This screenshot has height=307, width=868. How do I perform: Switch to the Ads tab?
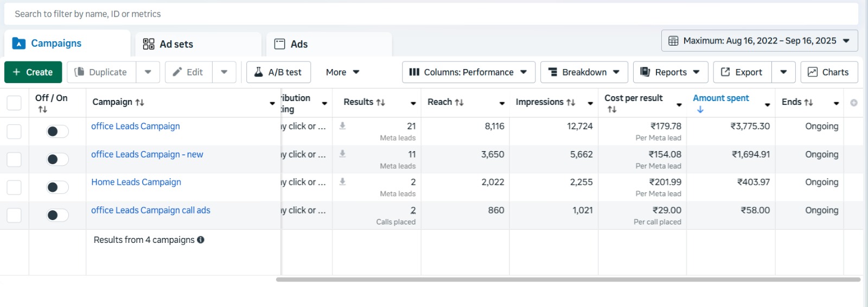tap(298, 44)
